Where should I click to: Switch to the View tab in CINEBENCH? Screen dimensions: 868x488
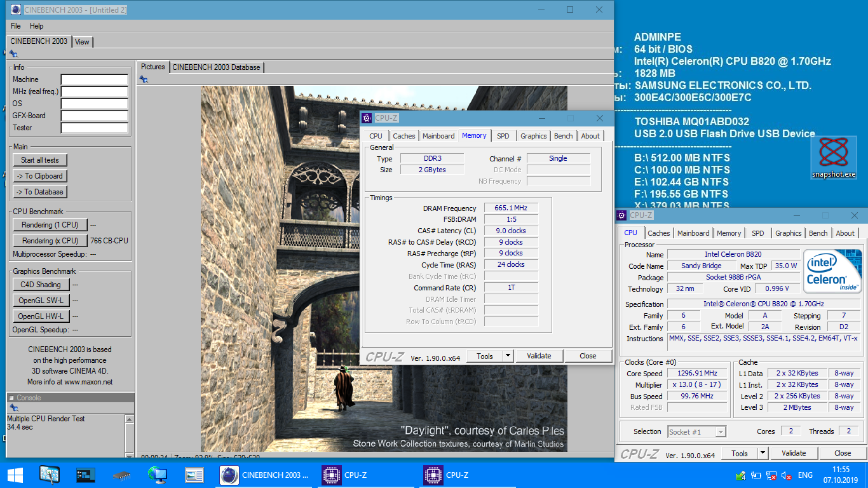82,42
